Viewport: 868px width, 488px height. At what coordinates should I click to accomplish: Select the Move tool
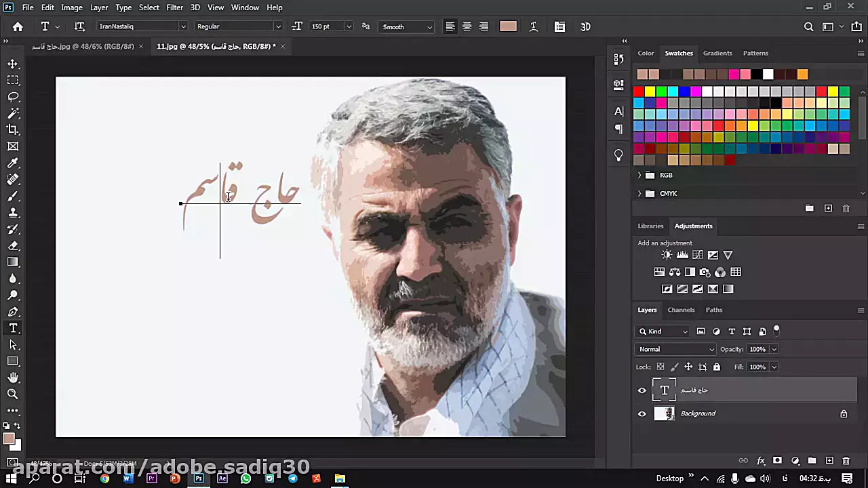click(13, 64)
